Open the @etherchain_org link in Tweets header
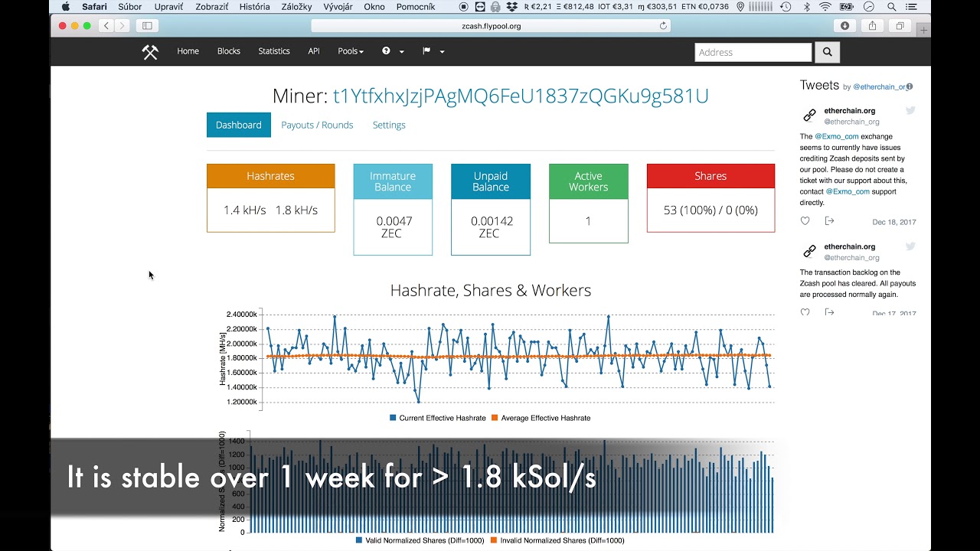This screenshot has height=551, width=980. (880, 87)
